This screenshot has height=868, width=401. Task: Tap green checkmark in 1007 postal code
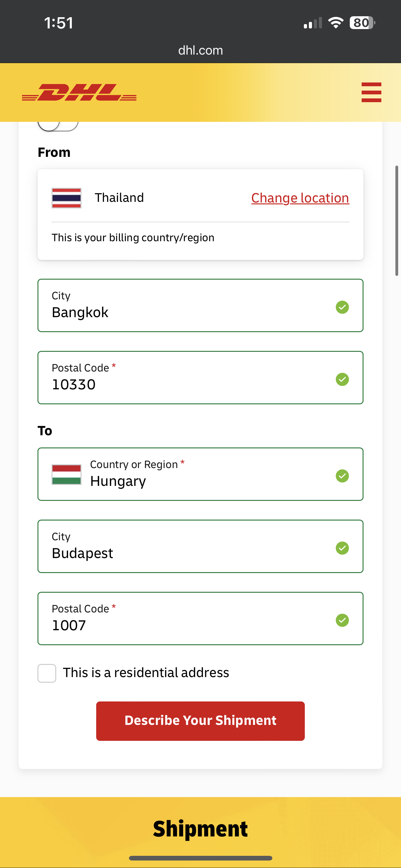[x=342, y=620]
